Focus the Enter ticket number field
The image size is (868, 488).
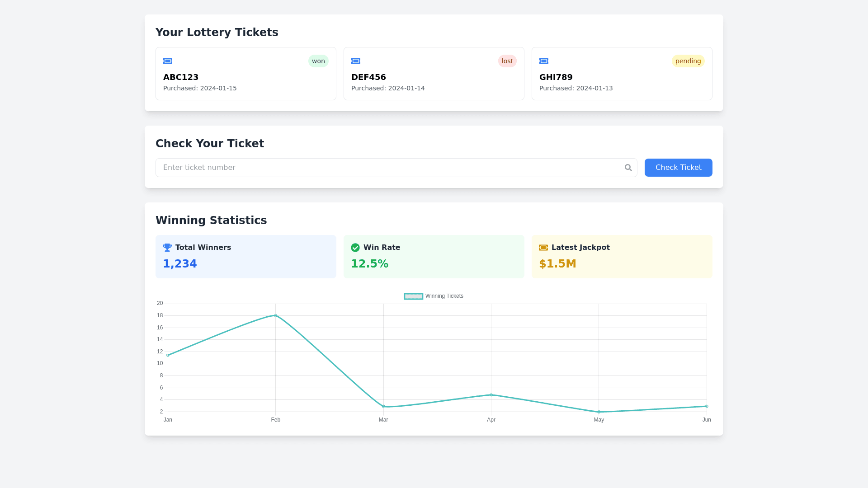tap(389, 168)
